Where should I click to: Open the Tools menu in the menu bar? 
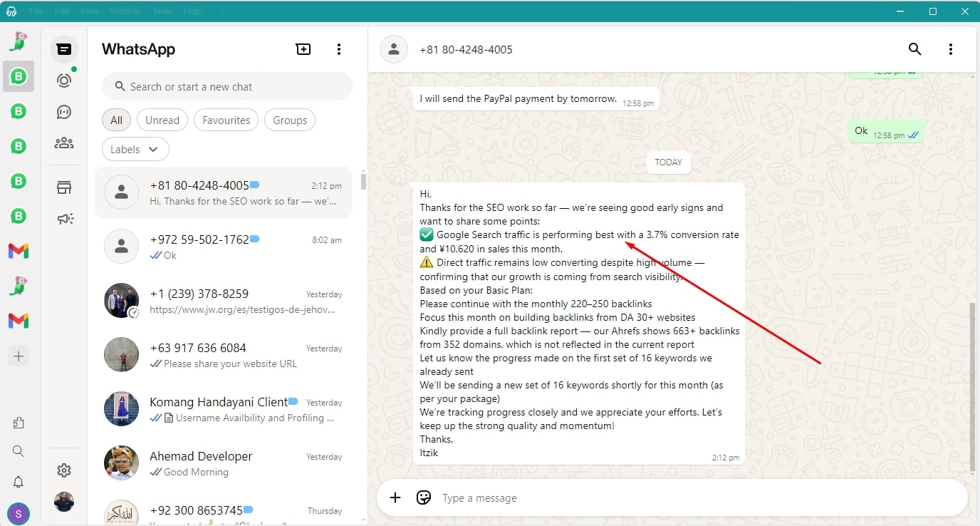pos(162,11)
